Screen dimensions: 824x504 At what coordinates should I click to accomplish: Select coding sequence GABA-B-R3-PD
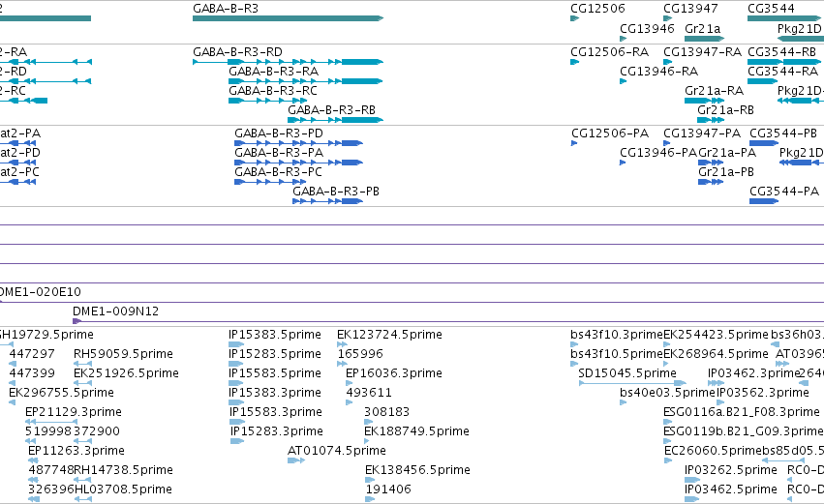pyautogui.click(x=279, y=133)
